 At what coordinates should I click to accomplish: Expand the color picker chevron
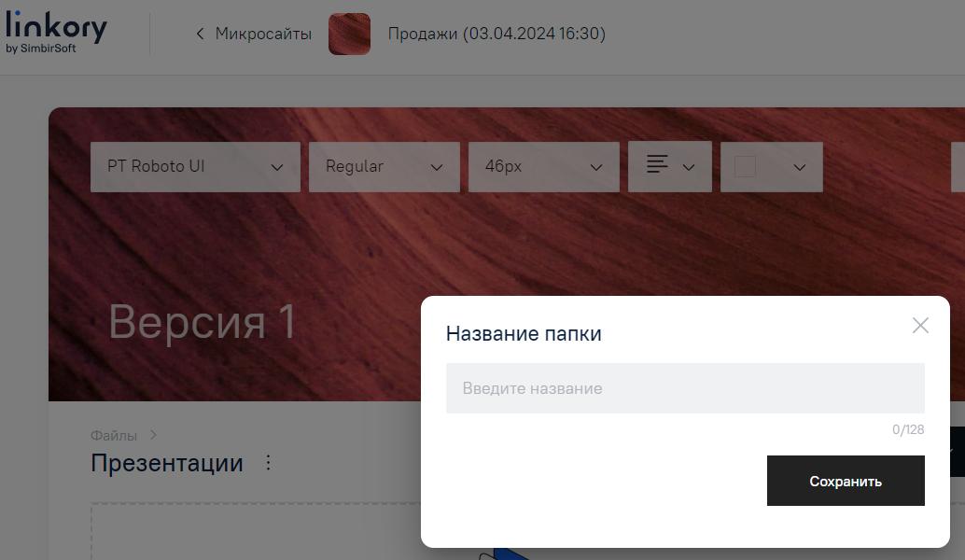[x=799, y=167]
